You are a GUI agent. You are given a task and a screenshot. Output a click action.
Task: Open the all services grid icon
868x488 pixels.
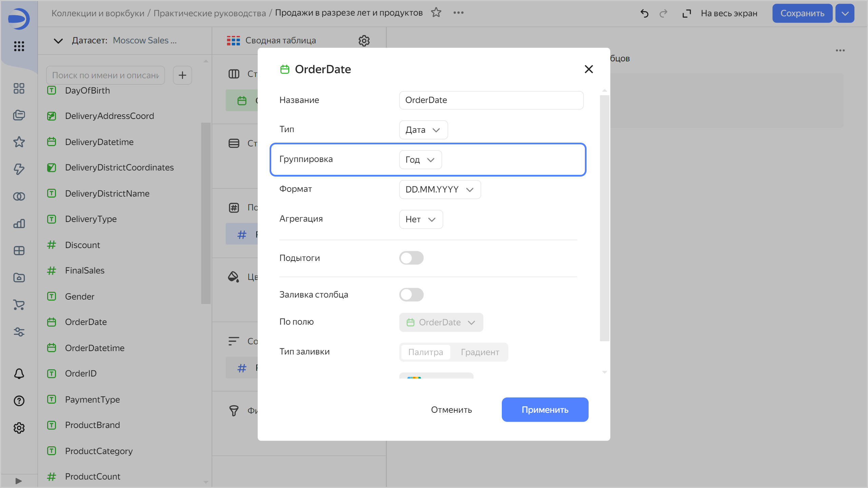[x=19, y=46]
